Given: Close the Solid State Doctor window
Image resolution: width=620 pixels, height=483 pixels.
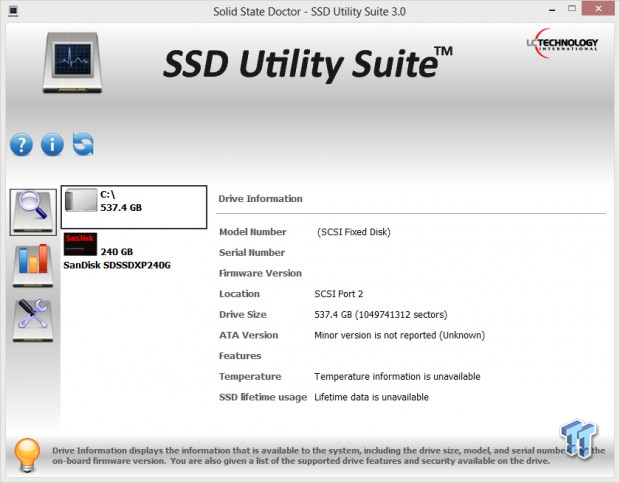Looking at the screenshot, I should tap(599, 9).
